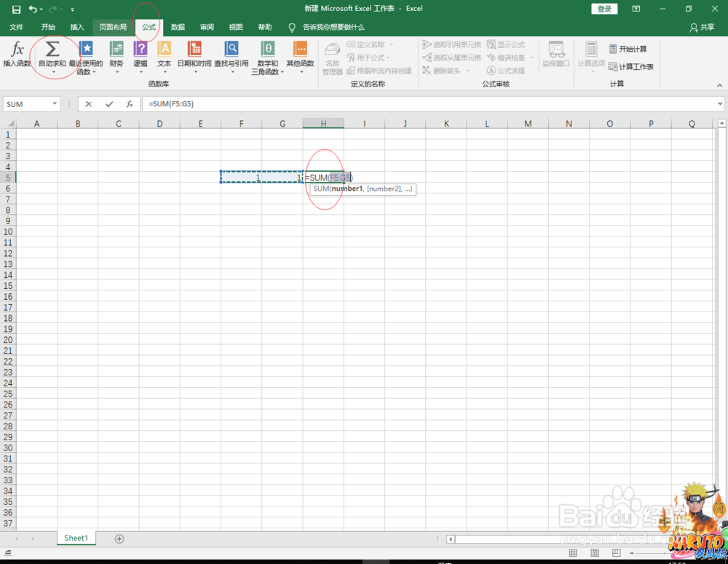Click the Name Box showing SUM
The height and width of the screenshot is (564, 728).
click(26, 104)
